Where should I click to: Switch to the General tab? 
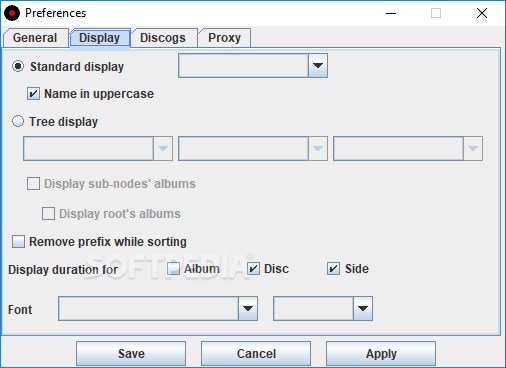(x=35, y=38)
